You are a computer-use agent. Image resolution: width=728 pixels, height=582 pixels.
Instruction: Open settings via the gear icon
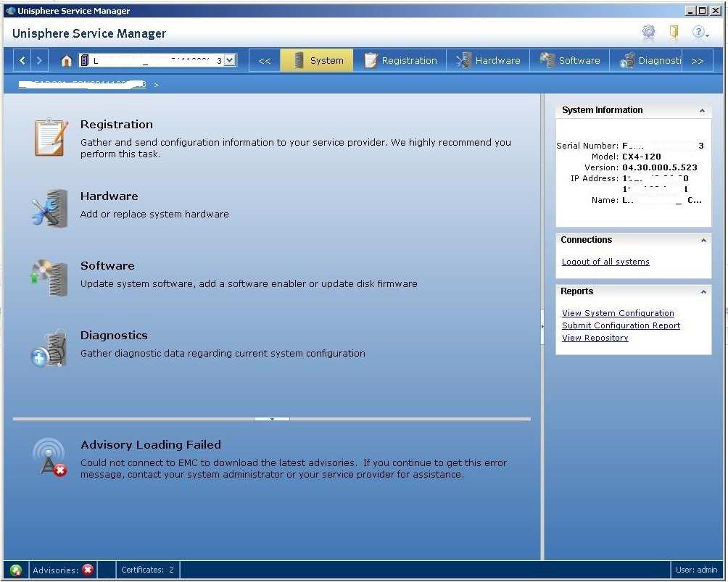[x=649, y=32]
